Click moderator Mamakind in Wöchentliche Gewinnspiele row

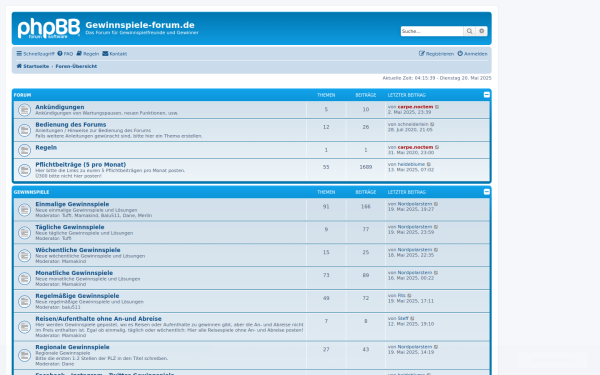tap(74, 261)
